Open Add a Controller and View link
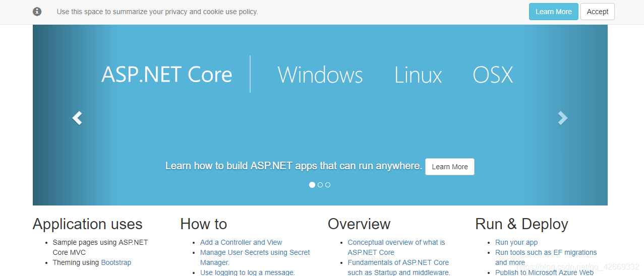 click(241, 242)
